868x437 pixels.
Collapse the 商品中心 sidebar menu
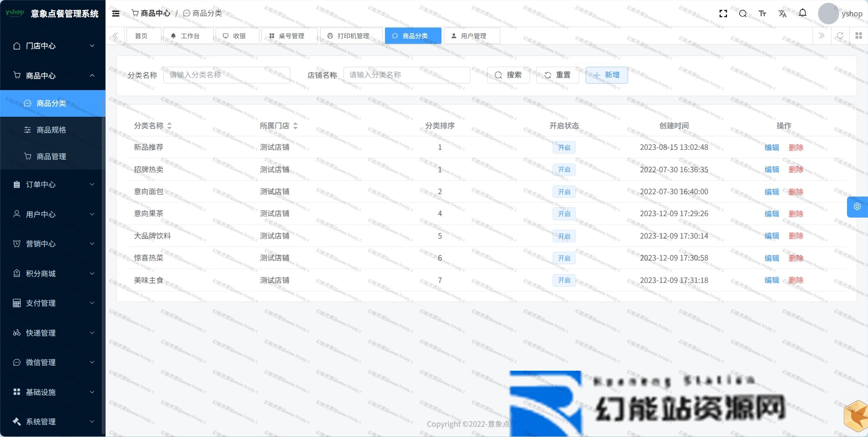pos(53,76)
